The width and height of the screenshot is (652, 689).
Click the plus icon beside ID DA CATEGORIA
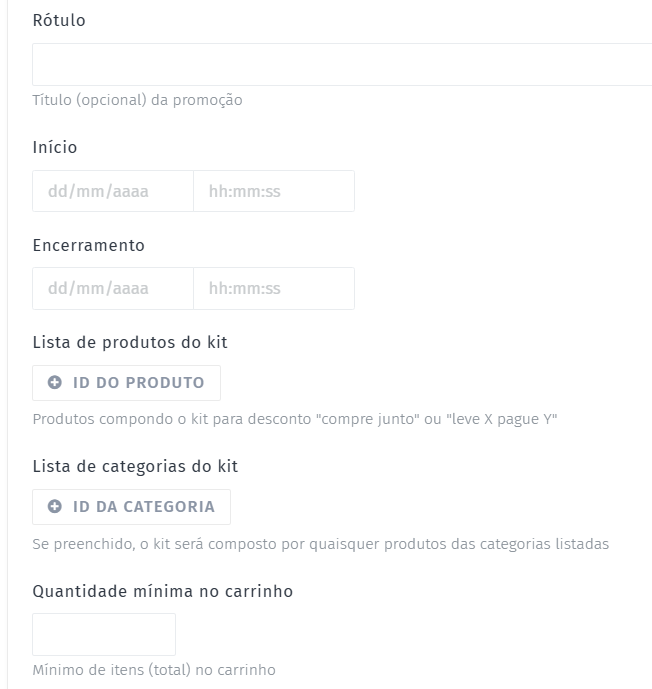(x=55, y=507)
